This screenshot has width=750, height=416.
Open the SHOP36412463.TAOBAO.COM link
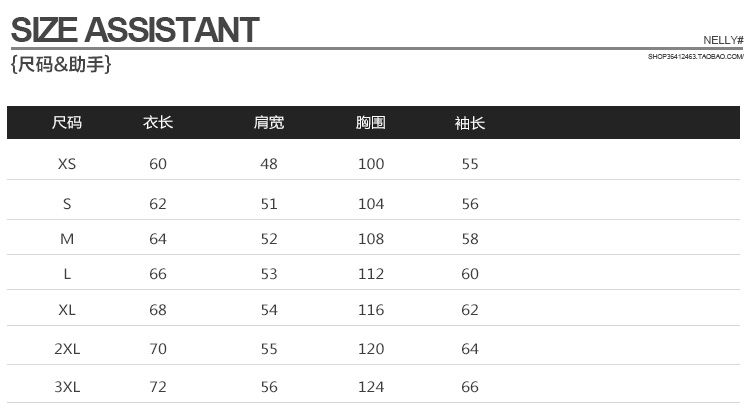(695, 56)
